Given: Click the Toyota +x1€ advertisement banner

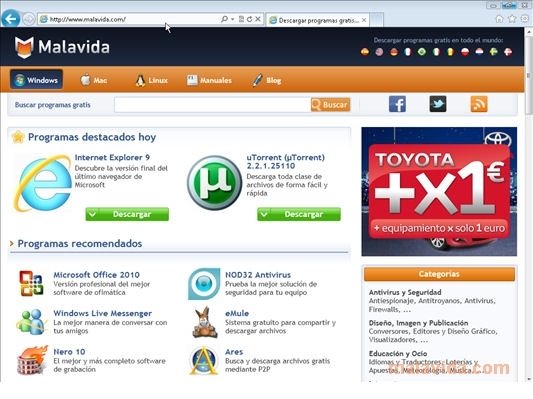Looking at the screenshot, I should 439,191.
